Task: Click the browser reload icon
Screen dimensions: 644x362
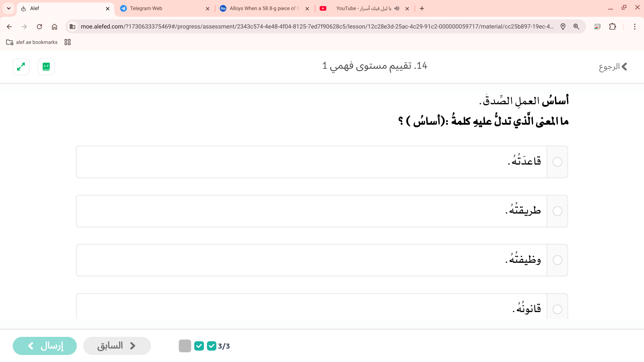Action: [39, 26]
